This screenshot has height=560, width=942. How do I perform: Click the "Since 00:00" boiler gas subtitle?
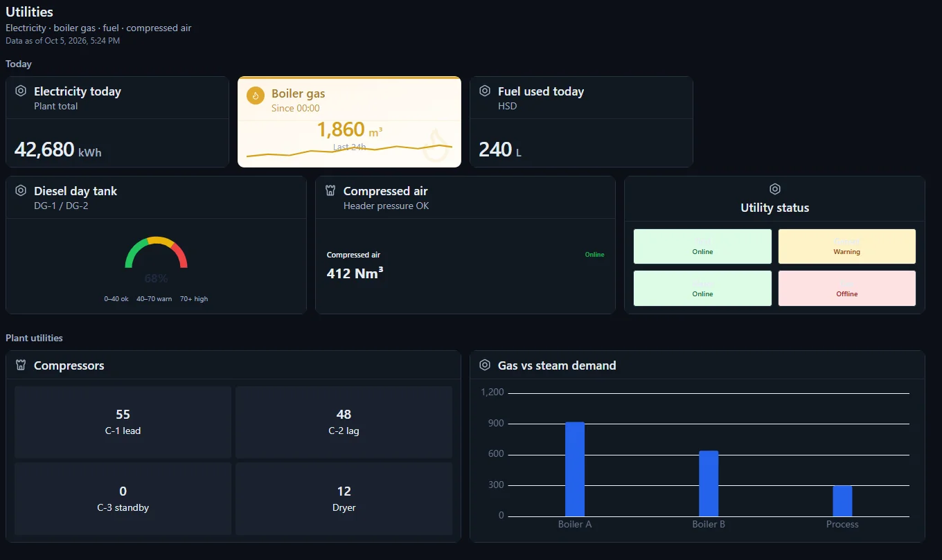296,108
